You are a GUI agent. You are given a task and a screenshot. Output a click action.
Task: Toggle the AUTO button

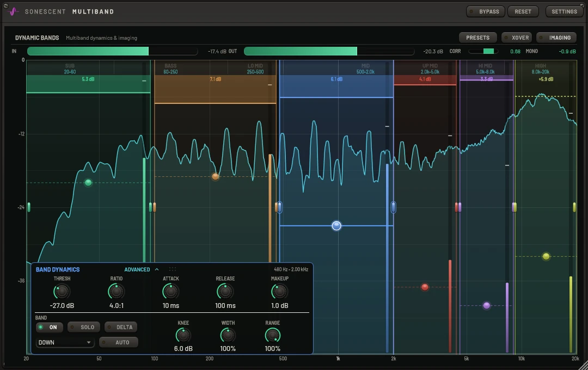[x=119, y=342]
